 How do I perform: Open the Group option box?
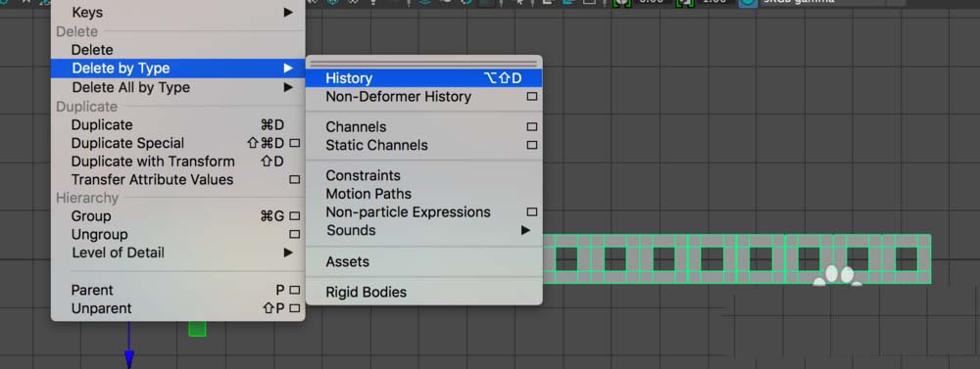[294, 216]
